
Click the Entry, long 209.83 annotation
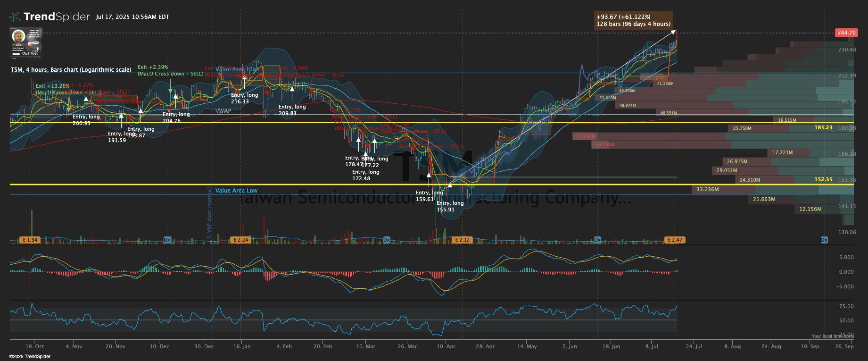[x=292, y=110]
